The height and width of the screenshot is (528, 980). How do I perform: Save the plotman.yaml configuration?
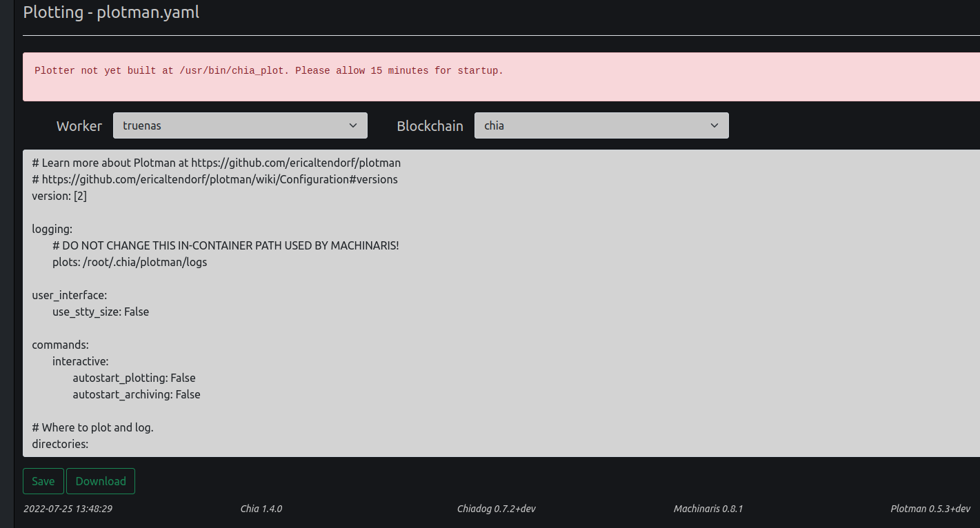point(43,481)
